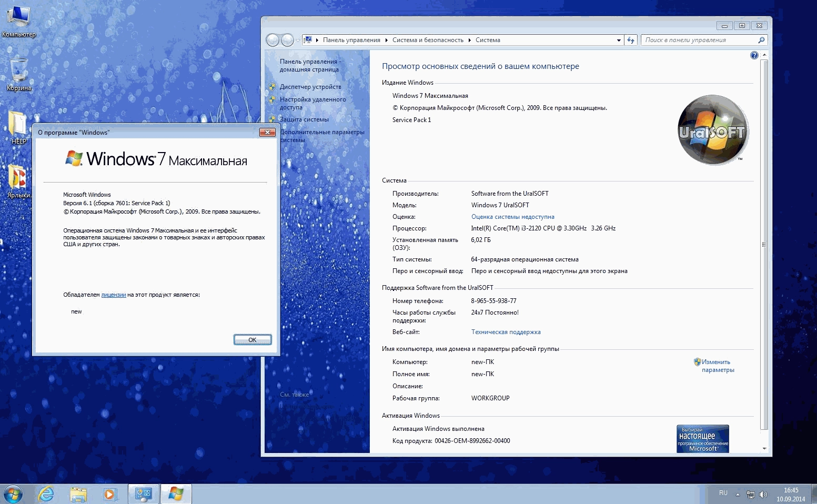The height and width of the screenshot is (504, 817).
Task: Click the Show desktop strip
Action: 813,495
